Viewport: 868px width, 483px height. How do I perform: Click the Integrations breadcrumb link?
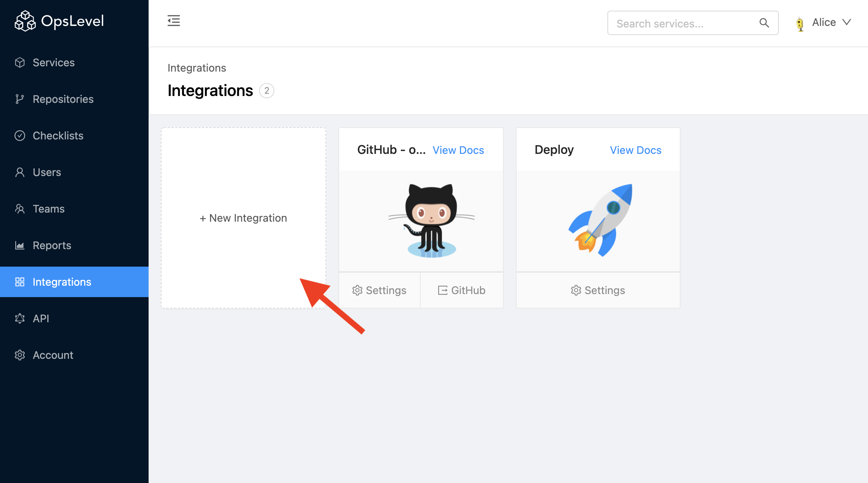(x=197, y=68)
